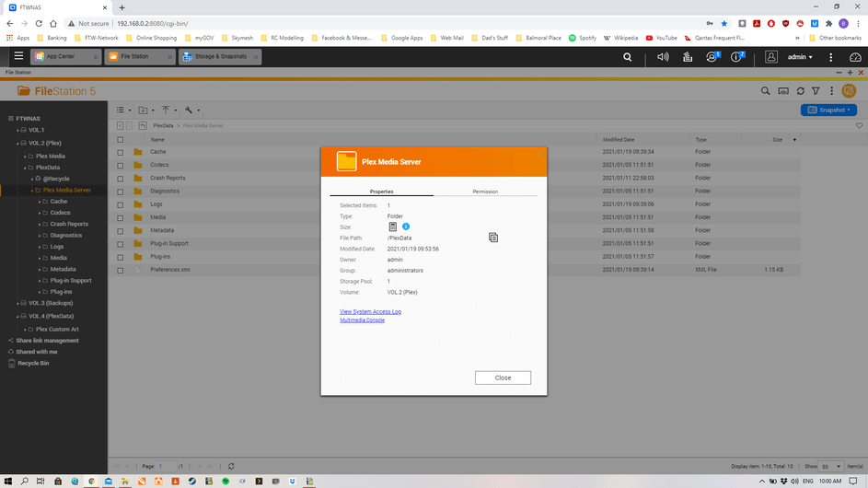Open the QTS main menu hamburger icon
The width and height of the screenshot is (868, 488).
(18, 56)
